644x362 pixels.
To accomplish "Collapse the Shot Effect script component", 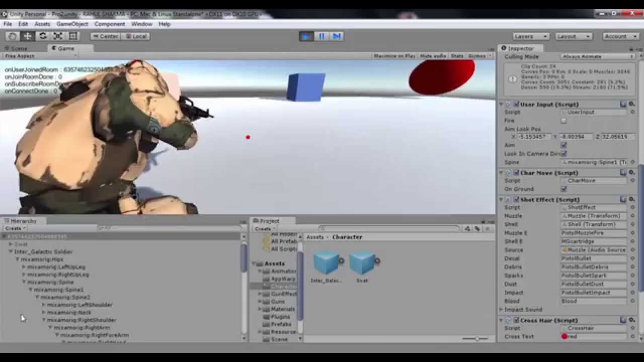I will (502, 200).
